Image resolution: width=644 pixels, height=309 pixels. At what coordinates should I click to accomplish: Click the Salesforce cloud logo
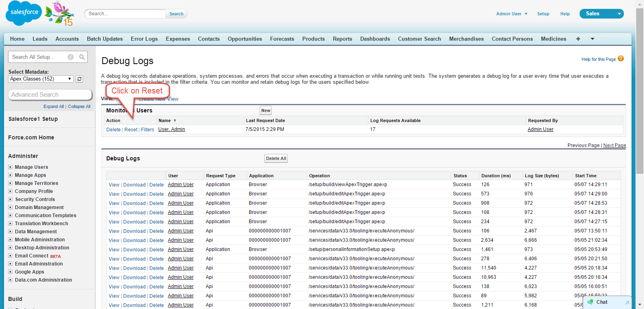[x=24, y=13]
